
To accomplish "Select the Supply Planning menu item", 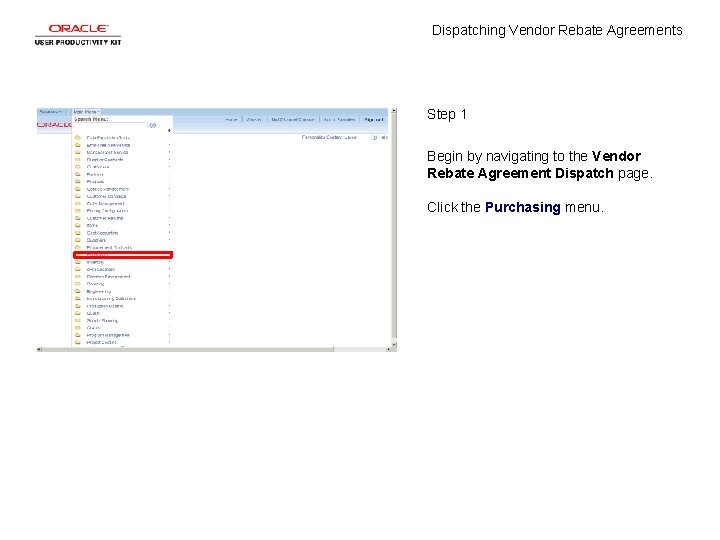I will point(102,321).
